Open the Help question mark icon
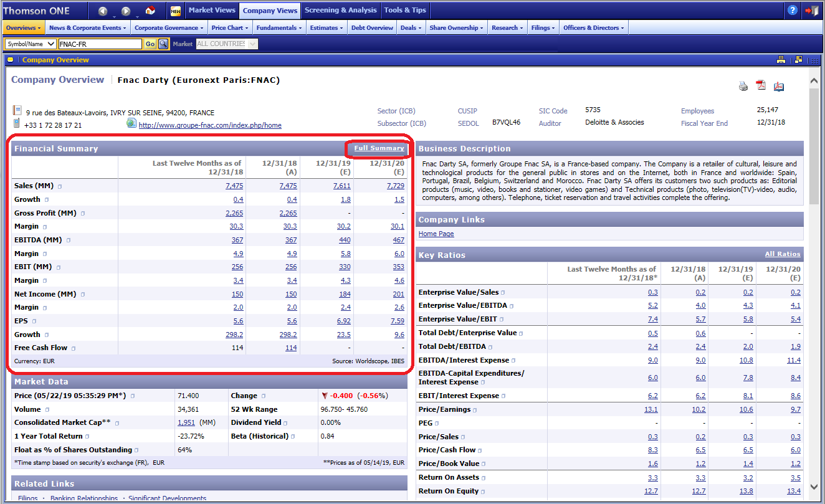 tap(792, 11)
